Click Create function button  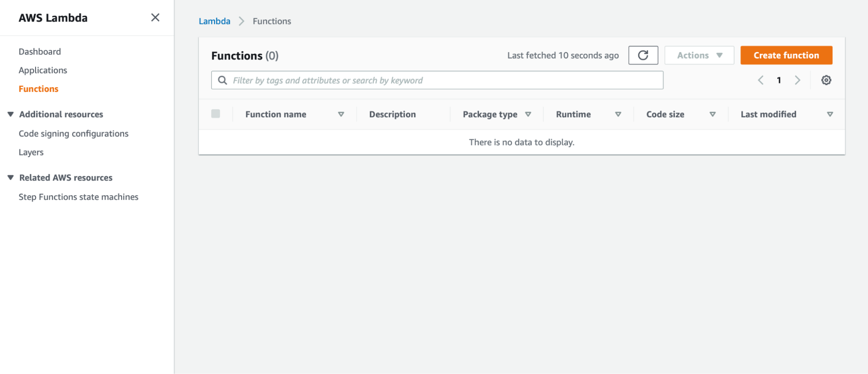(x=786, y=55)
